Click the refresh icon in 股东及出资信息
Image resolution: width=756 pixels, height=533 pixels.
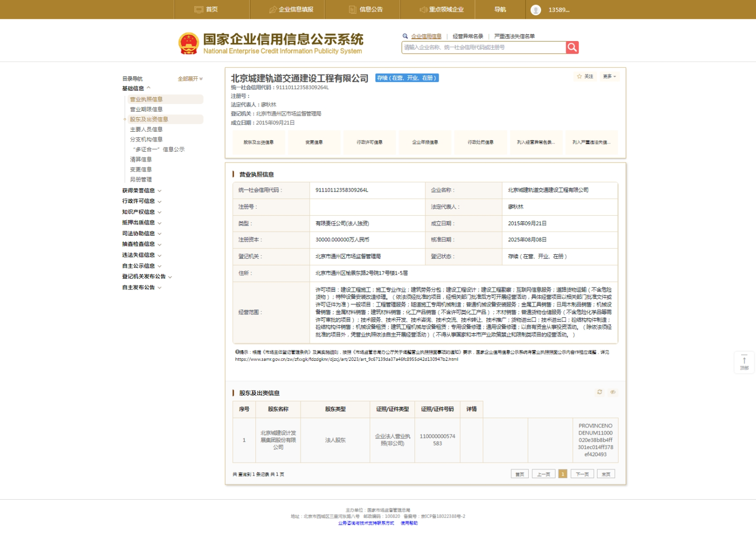pyautogui.click(x=600, y=392)
